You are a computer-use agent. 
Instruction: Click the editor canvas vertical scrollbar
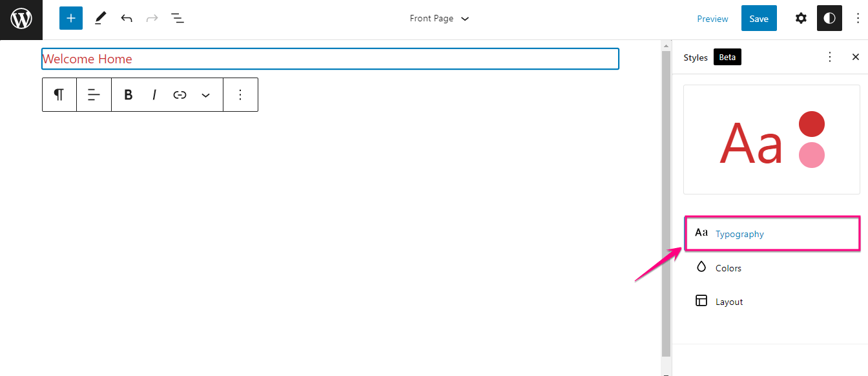pyautogui.click(x=666, y=204)
